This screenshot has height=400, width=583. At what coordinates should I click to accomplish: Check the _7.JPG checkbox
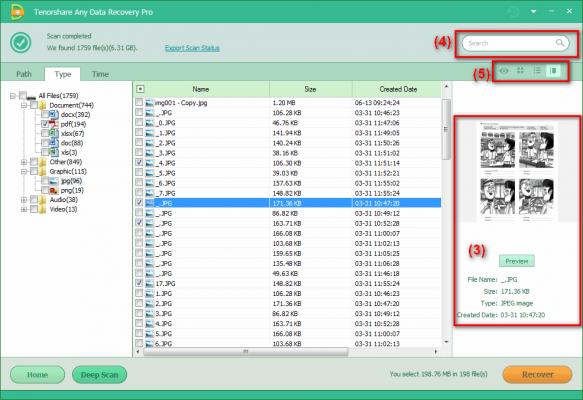click(139, 193)
